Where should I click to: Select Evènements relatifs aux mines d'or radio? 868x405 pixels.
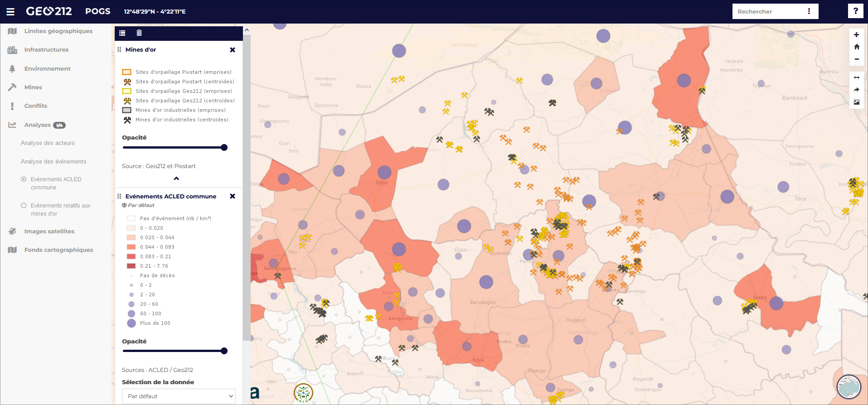[24, 206]
